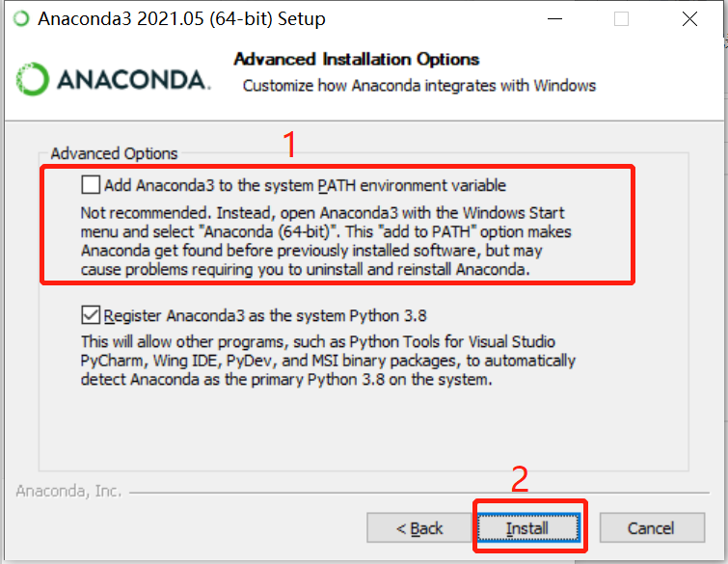The image size is (728, 564).
Task: Click the 'Add Anaconda3 to the system PATH' label
Action: [x=305, y=185]
